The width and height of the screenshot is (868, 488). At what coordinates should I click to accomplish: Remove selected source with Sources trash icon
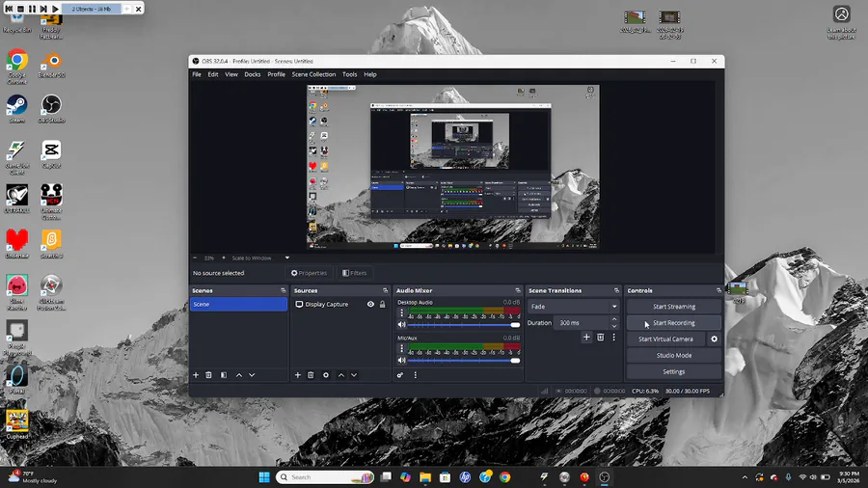(311, 375)
